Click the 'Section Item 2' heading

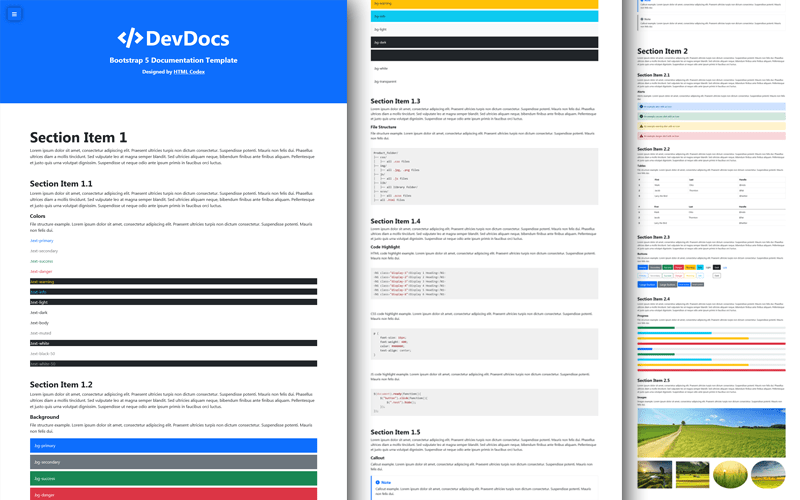point(662,51)
